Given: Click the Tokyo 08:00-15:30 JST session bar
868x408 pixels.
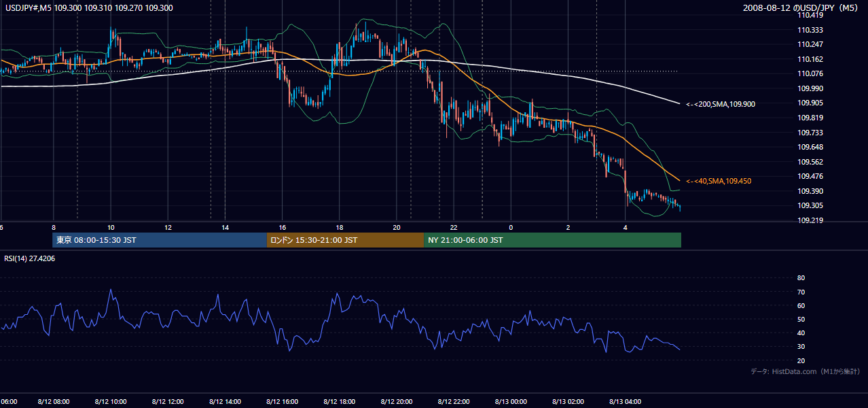Looking at the screenshot, I should point(160,240).
